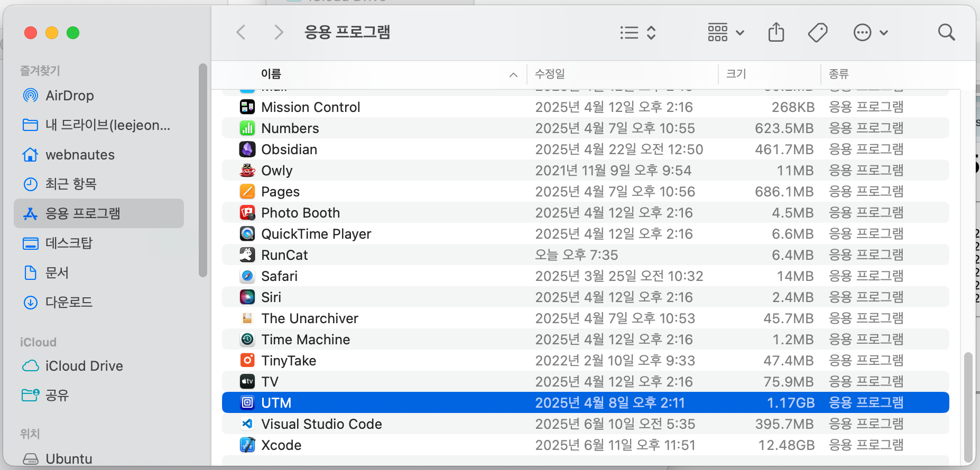Click the sidebar scrollbar
Image resolution: width=980 pixels, height=470 pixels.
click(202, 170)
